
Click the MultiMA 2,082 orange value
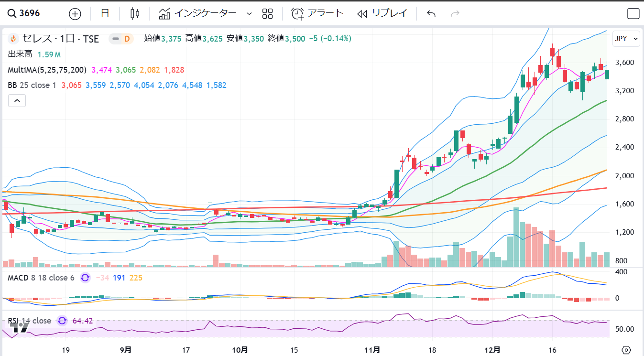[x=149, y=70]
